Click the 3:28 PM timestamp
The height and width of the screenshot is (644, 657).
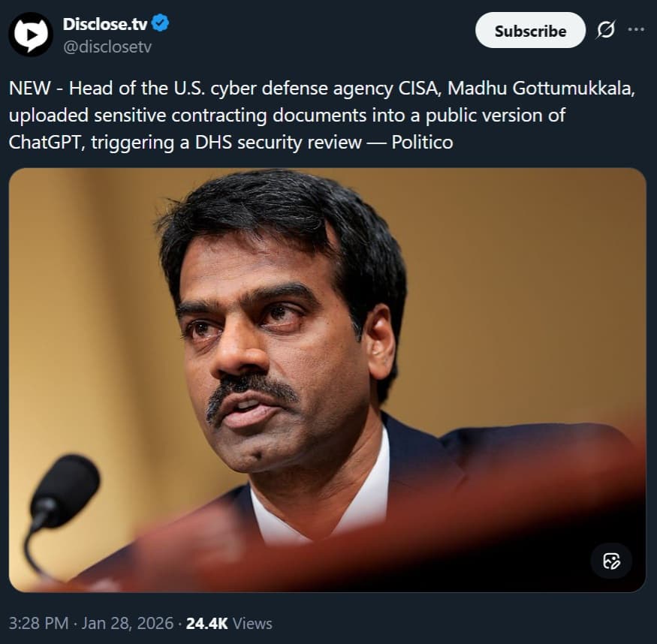pyautogui.click(x=38, y=623)
